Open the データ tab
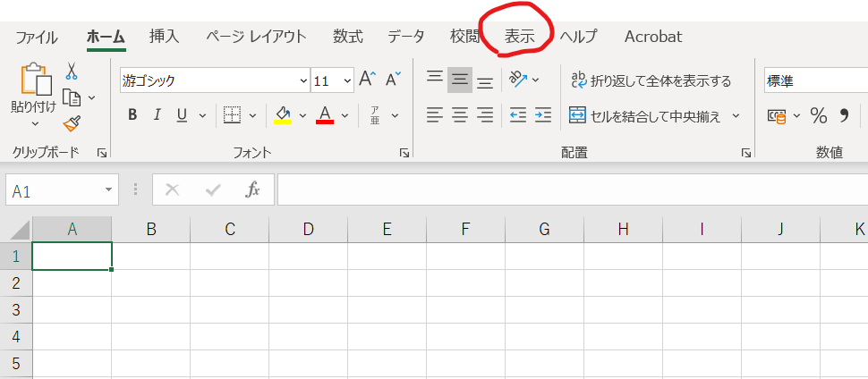 pyautogui.click(x=405, y=37)
